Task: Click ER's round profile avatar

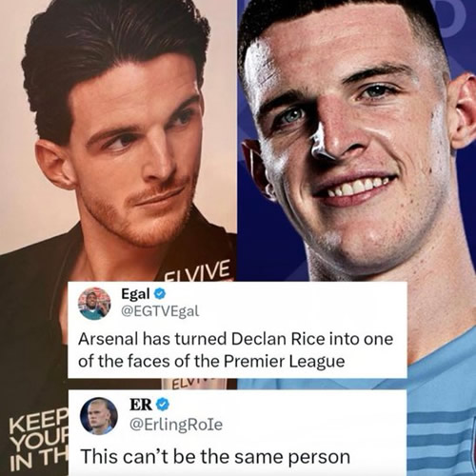Action: pos(99,415)
